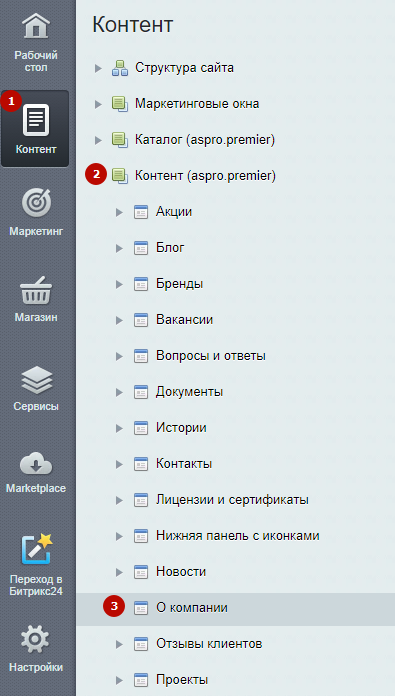This screenshot has height=696, width=395.
Task: Open the Маркетинг target icon
Action: pyautogui.click(x=36, y=202)
